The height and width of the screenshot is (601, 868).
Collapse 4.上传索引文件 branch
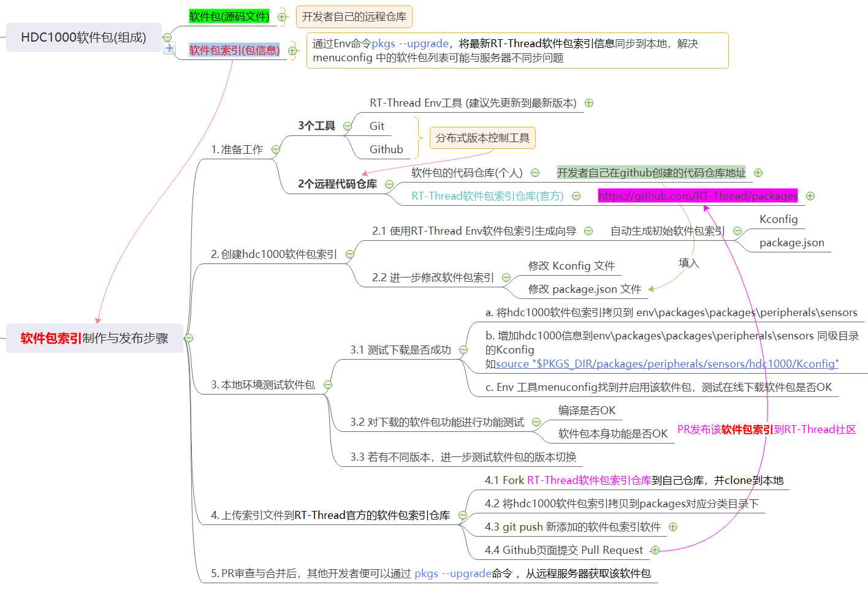463,515
